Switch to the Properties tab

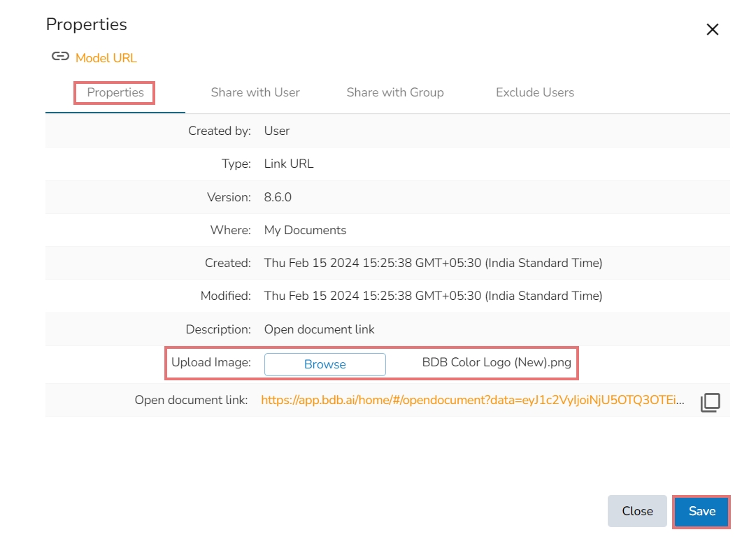coord(115,92)
